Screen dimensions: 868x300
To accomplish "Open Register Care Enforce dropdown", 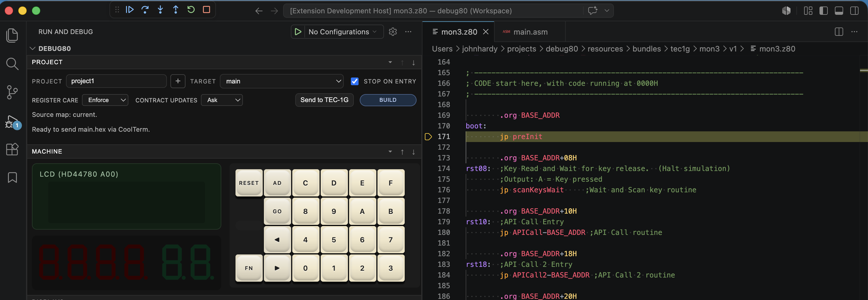I will [105, 100].
